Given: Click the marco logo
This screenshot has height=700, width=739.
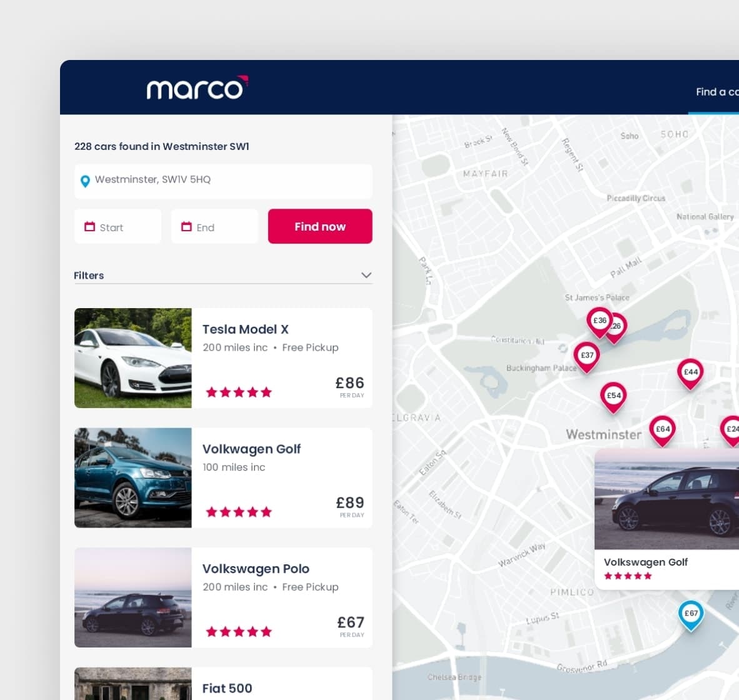Looking at the screenshot, I should (x=197, y=88).
